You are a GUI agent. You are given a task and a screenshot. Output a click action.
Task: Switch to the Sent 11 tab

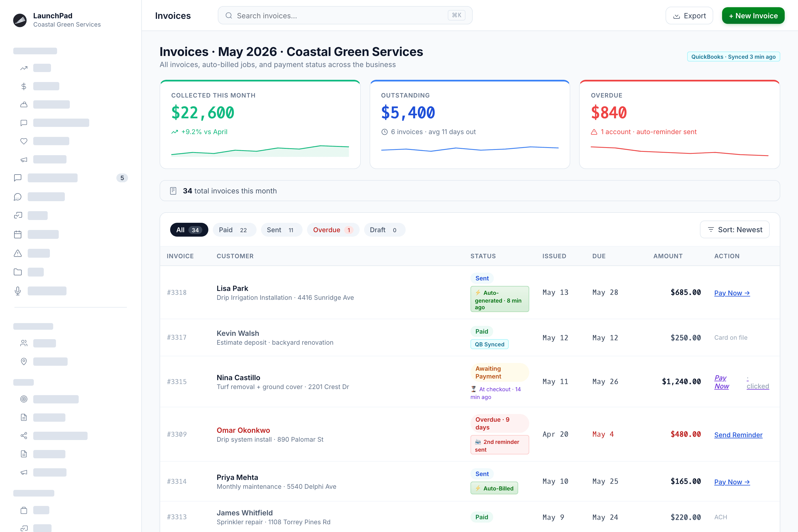[x=281, y=230]
